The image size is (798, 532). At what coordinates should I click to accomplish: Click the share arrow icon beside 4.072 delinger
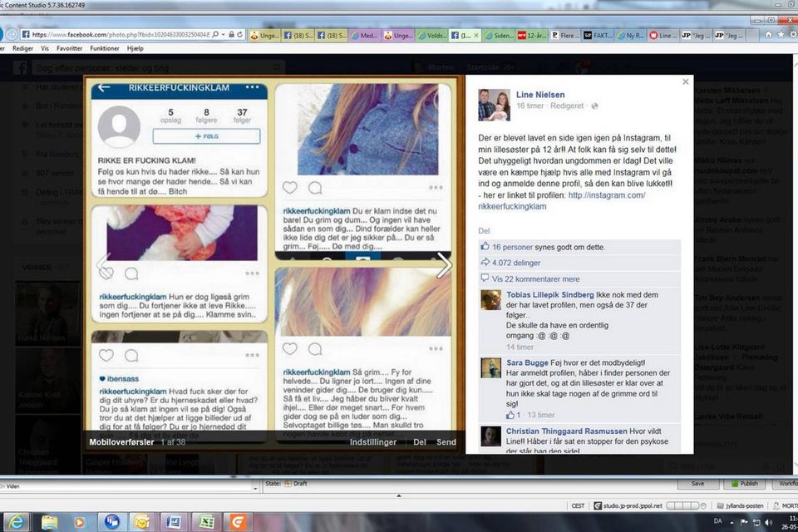tap(485, 263)
